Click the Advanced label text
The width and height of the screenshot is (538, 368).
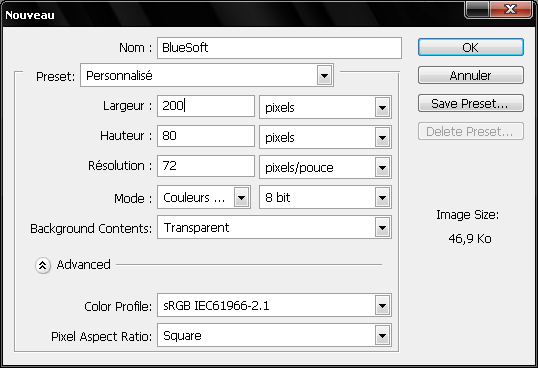pos(83,265)
